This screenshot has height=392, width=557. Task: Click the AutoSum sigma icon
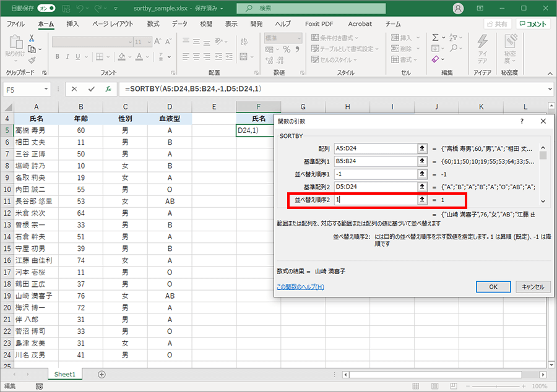(x=436, y=37)
